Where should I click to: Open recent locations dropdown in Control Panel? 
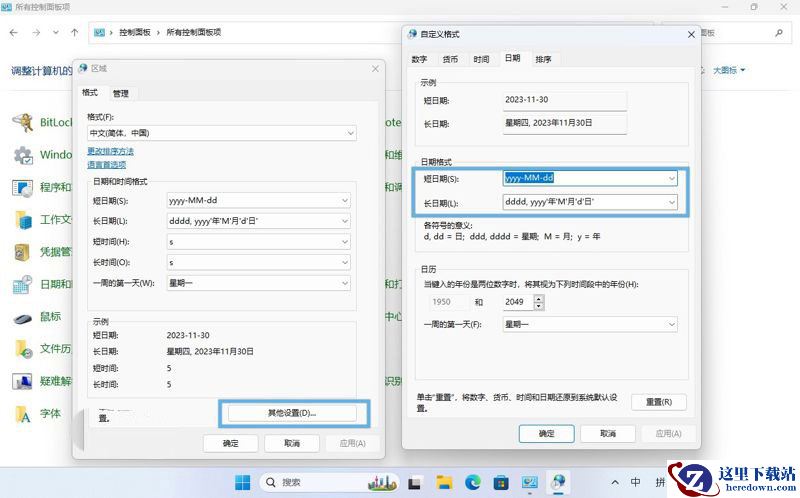[x=55, y=32]
